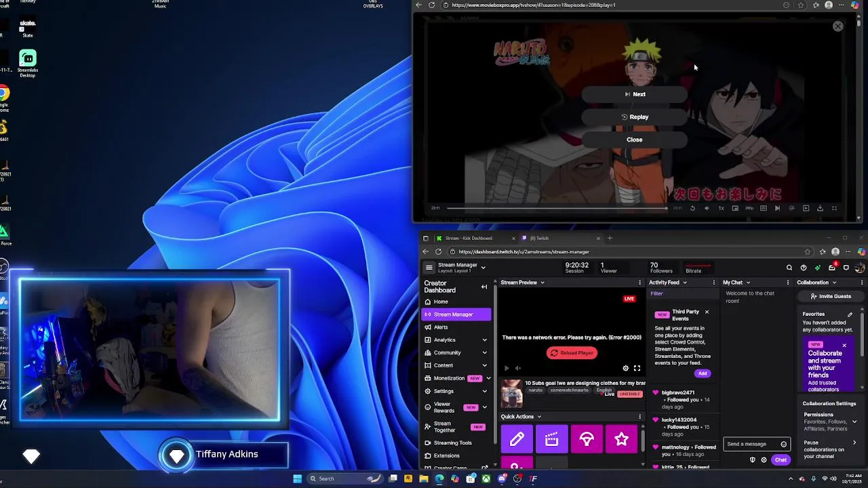Viewport: 868px width, 488px height.
Task: Toggle captions icon in movie player
Action: [x=764, y=208]
